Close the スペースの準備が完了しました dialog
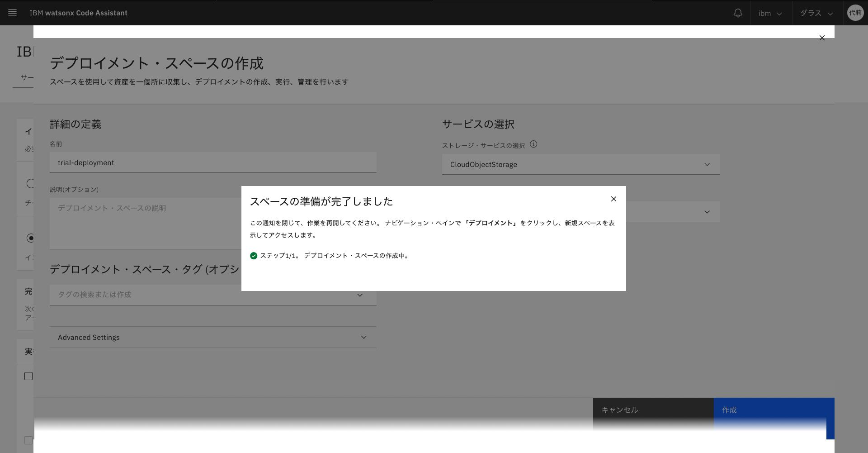 (x=613, y=199)
